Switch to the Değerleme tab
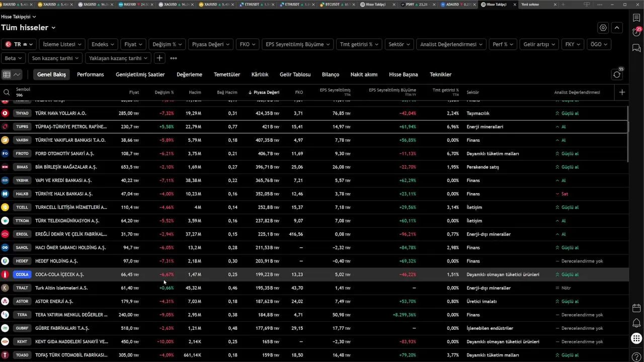This screenshot has width=644, height=362. point(189,74)
